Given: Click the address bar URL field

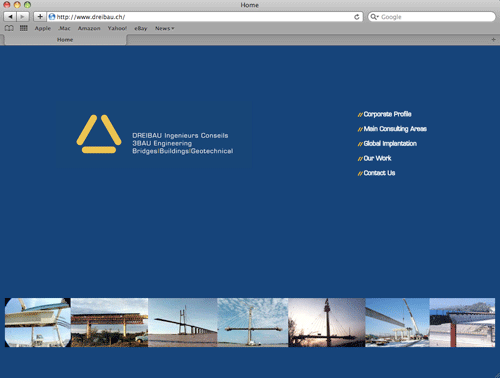Looking at the screenshot, I should point(200,17).
